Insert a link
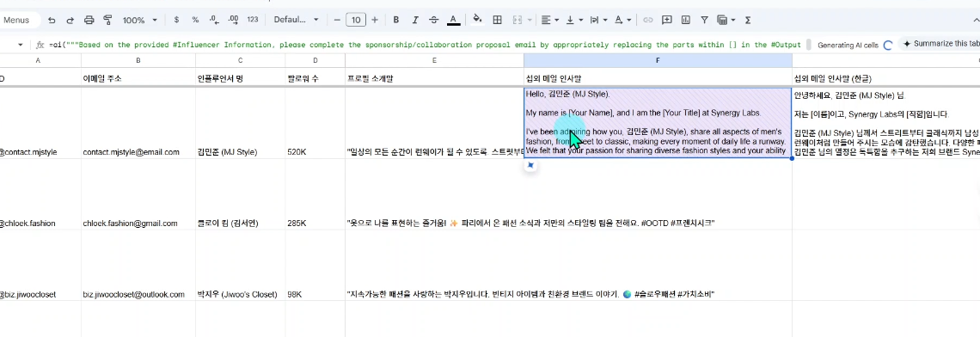 [648, 20]
